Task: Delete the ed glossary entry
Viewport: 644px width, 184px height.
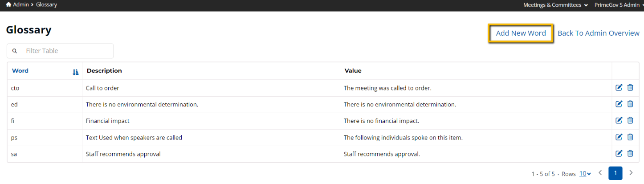Action: pos(630,104)
